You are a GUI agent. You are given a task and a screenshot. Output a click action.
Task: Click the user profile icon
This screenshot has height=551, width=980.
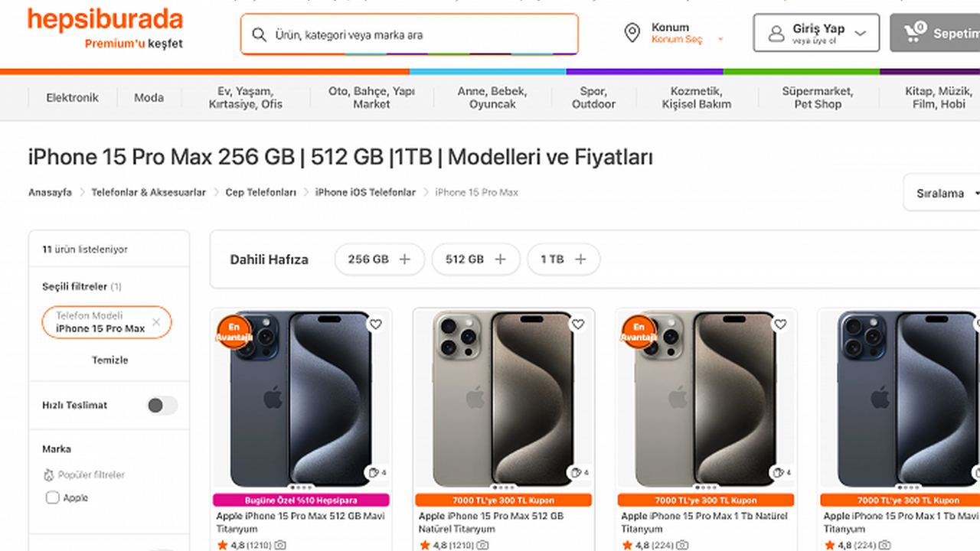776,34
